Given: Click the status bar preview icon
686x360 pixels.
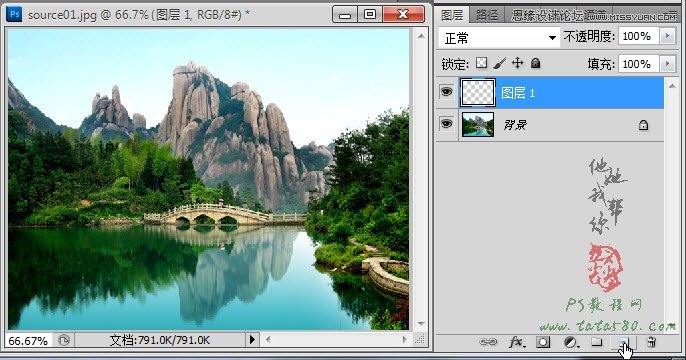Looking at the screenshot, I should point(64,340).
